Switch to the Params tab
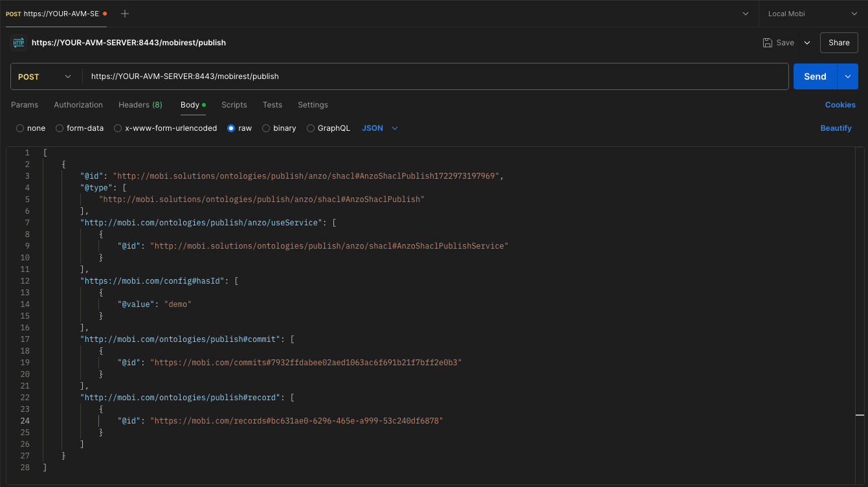868x487 pixels. [x=25, y=105]
